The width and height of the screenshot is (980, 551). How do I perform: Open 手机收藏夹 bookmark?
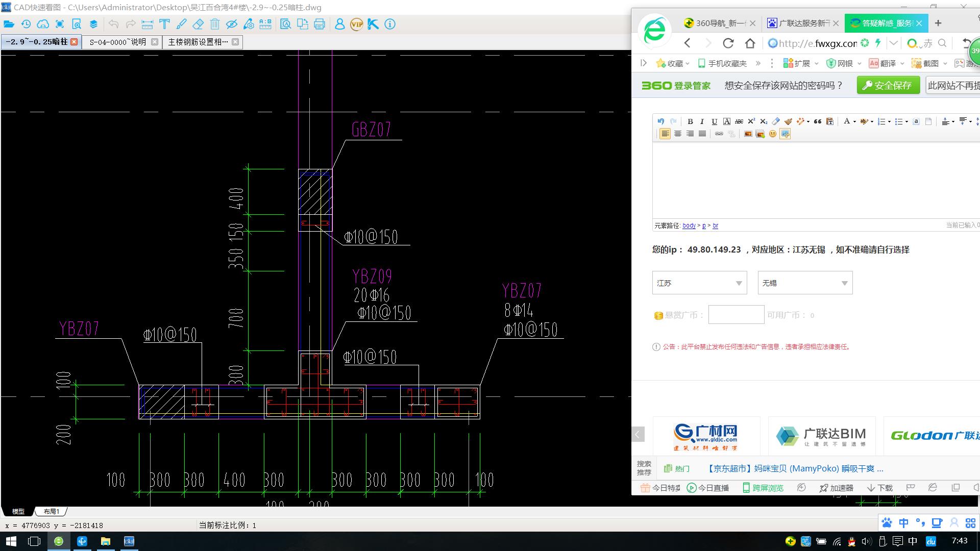click(x=722, y=63)
